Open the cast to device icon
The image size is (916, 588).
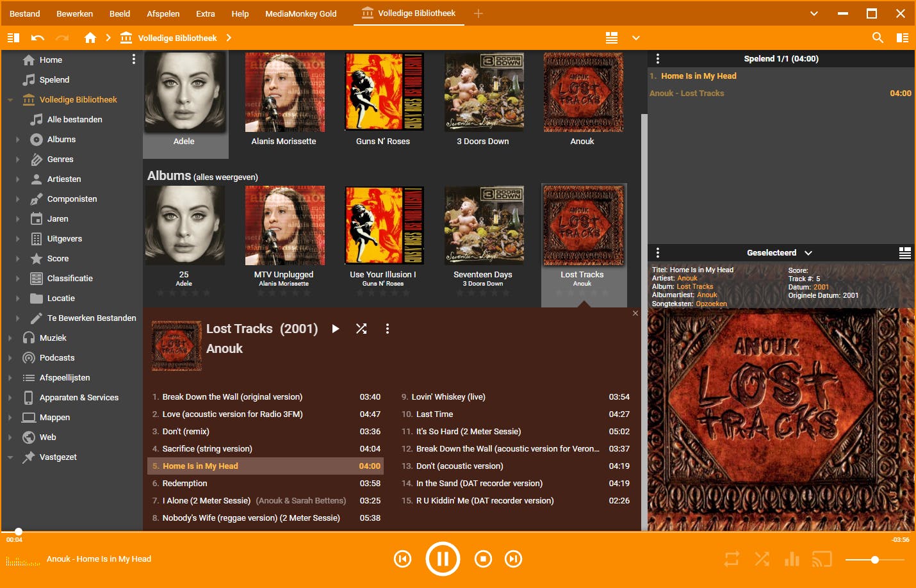tap(822, 559)
